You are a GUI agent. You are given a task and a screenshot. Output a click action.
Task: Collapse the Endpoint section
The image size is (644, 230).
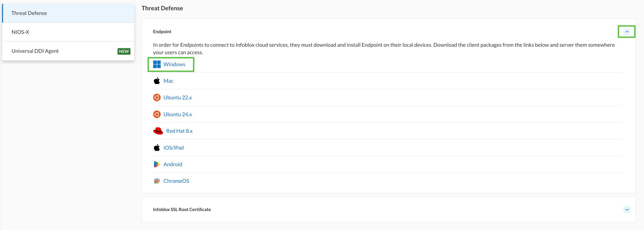(x=627, y=32)
